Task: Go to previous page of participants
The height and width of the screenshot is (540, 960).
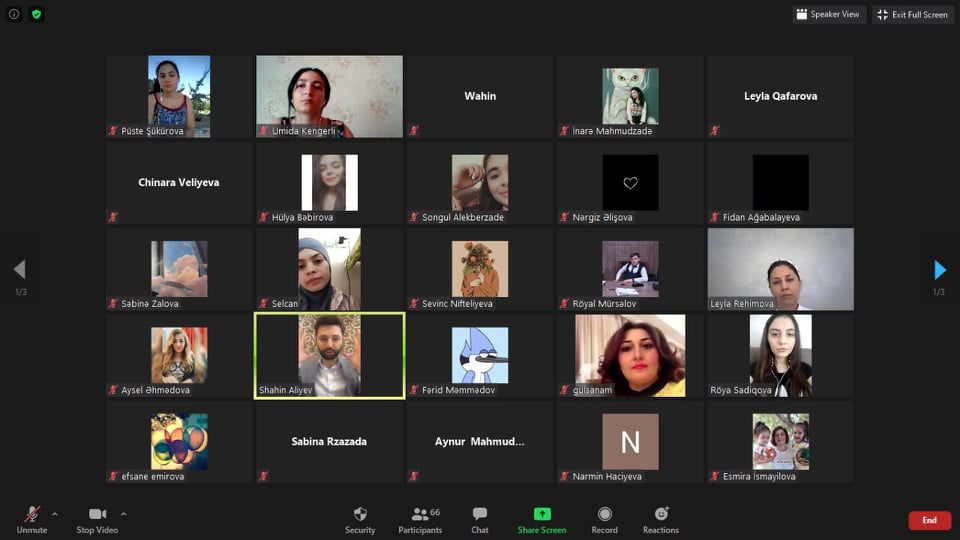Action: click(19, 269)
